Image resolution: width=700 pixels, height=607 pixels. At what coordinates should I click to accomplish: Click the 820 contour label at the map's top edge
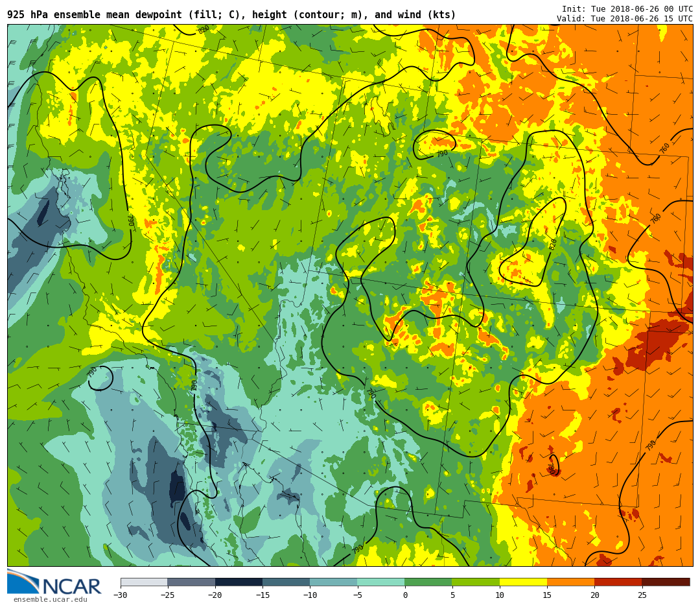tap(204, 29)
